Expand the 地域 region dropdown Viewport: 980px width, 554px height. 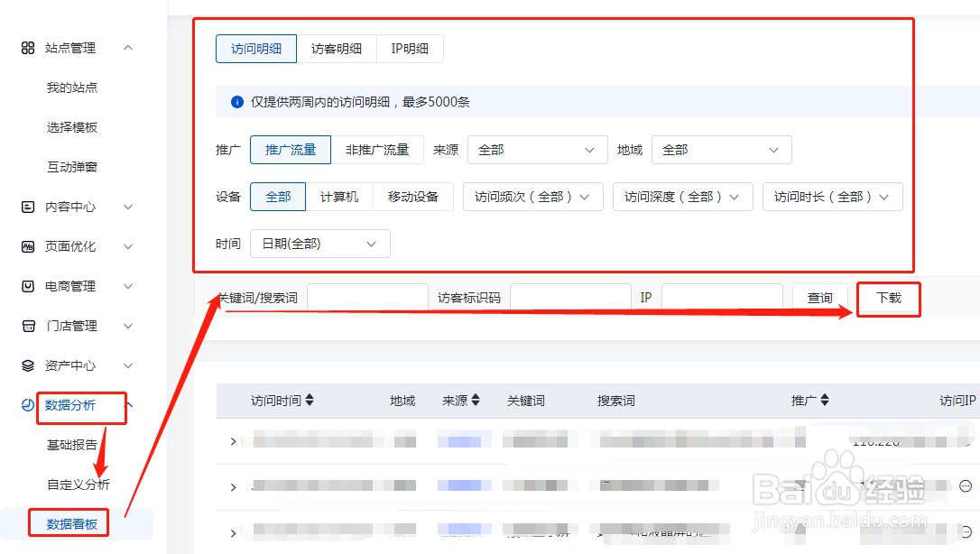pos(721,150)
